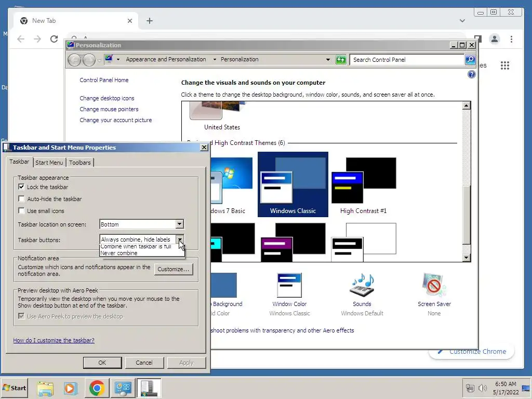The width and height of the screenshot is (532, 399).
Task: Select the High Contrast White theme thumbnail
Action: pyautogui.click(x=363, y=242)
